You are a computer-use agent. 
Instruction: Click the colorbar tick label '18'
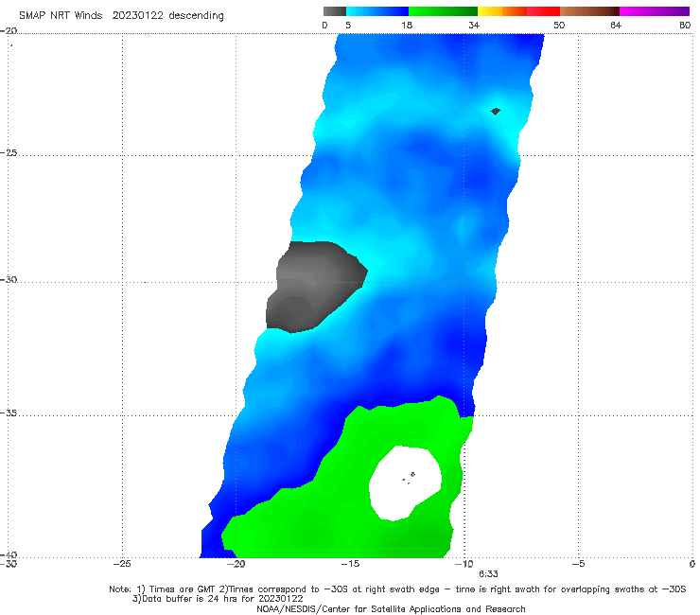point(407,26)
